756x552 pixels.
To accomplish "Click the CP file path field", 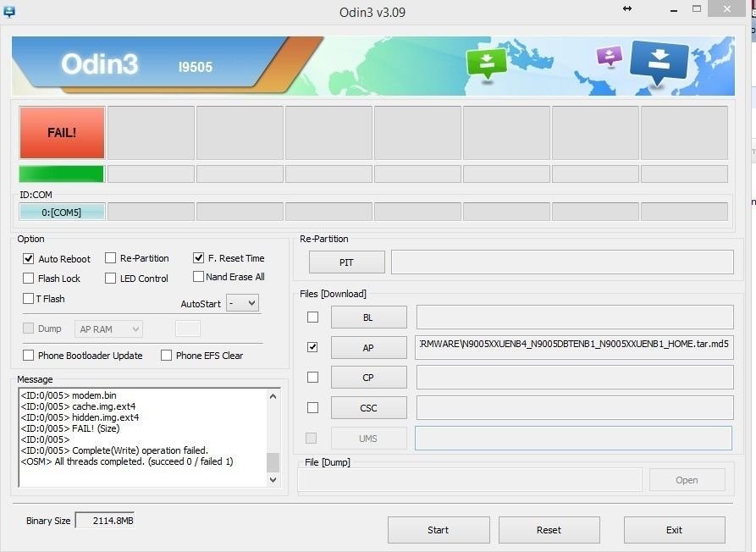I will coord(575,377).
